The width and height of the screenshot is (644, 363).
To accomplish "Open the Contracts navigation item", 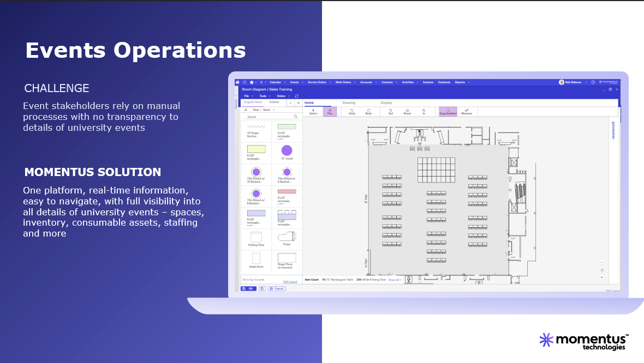I will 444,82.
